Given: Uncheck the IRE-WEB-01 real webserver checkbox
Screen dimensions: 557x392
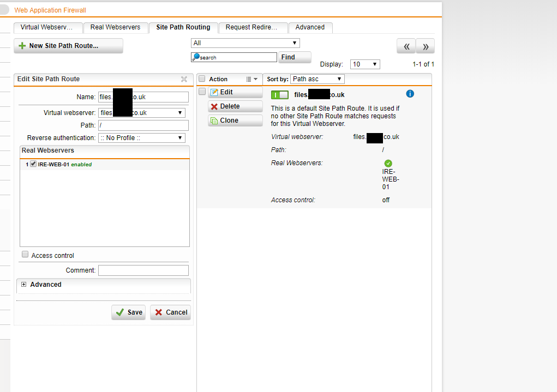Looking at the screenshot, I should [33, 164].
